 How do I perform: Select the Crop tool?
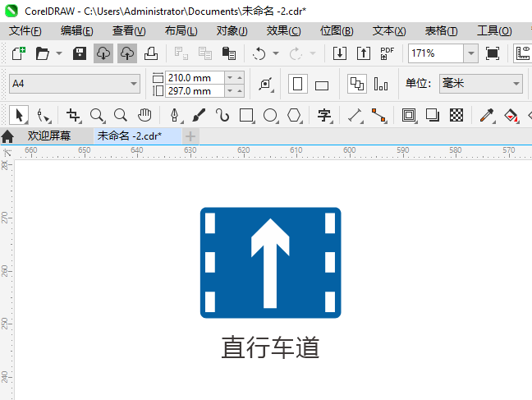[x=74, y=116]
